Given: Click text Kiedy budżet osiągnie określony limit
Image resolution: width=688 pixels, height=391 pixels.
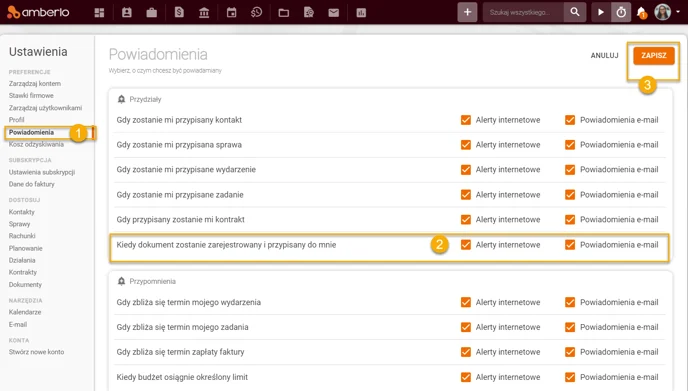Looking at the screenshot, I should [x=182, y=377].
